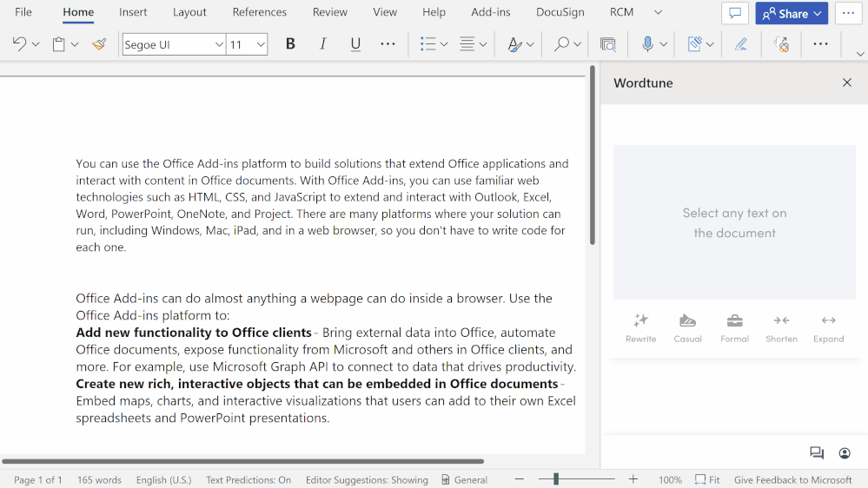
Task: Open more ribbon commands ellipsis
Action: click(x=820, y=44)
